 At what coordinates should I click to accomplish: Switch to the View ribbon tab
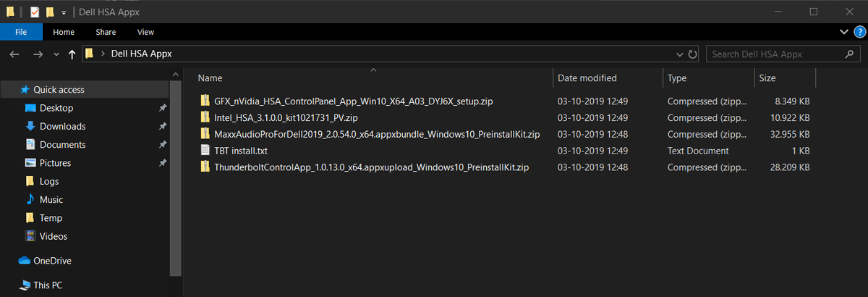click(x=145, y=32)
